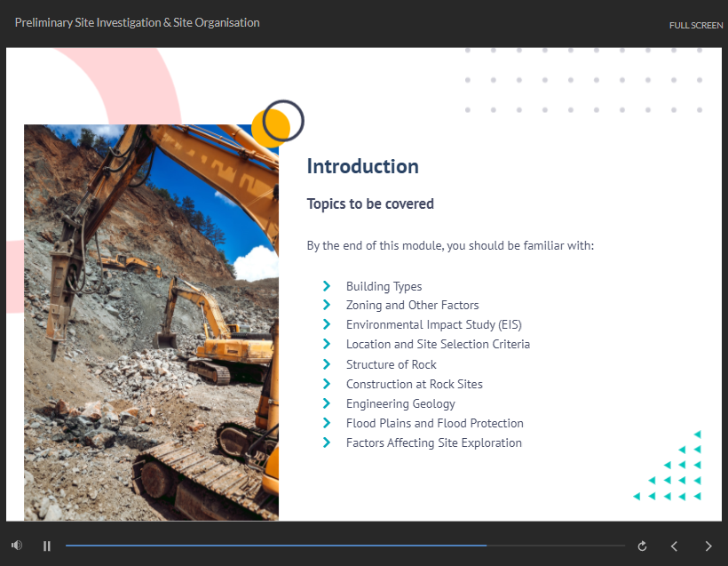The height and width of the screenshot is (566, 728).
Task: Click Location and Site Selection Criteria text
Action: click(438, 344)
